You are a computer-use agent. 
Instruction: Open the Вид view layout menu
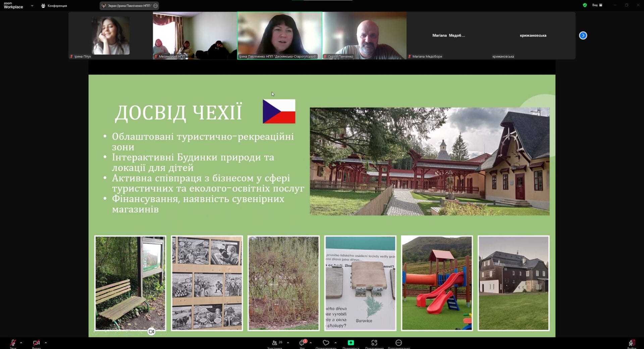tap(597, 5)
